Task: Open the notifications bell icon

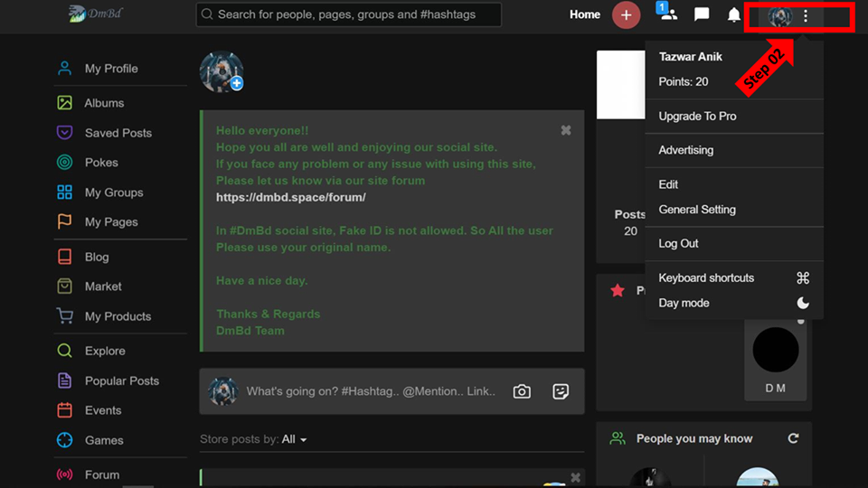Action: click(x=733, y=15)
